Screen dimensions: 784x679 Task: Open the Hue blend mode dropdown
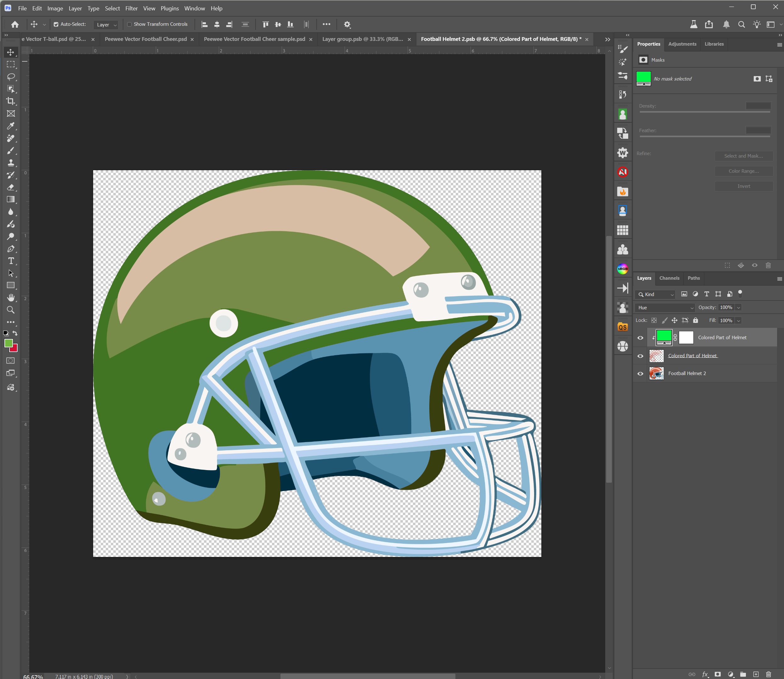[664, 307]
